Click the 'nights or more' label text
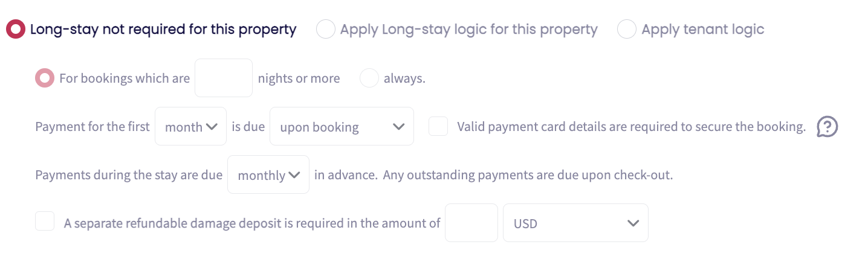The height and width of the screenshot is (262, 868). point(299,78)
